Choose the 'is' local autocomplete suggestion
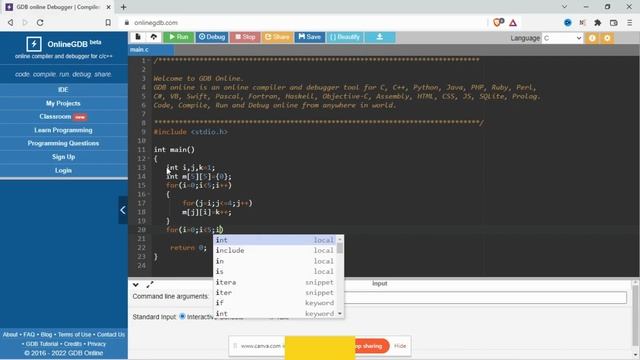640x360 pixels. (x=275, y=272)
